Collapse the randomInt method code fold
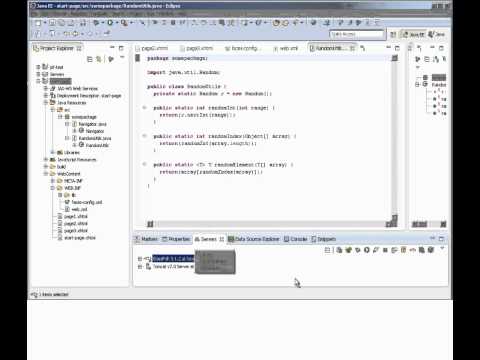The height and width of the screenshot is (360, 480). pos(145,107)
